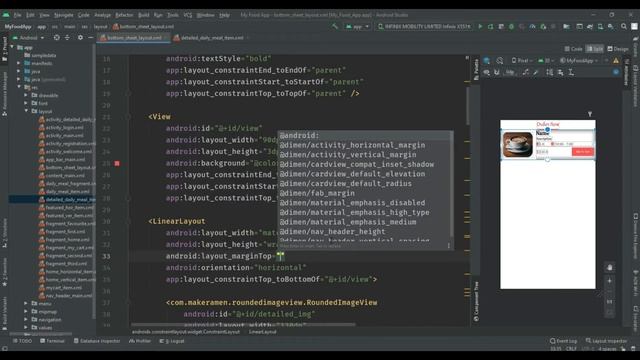The width and height of the screenshot is (640, 360).
Task: Click the design surface layers icon
Action: [x=487, y=60]
